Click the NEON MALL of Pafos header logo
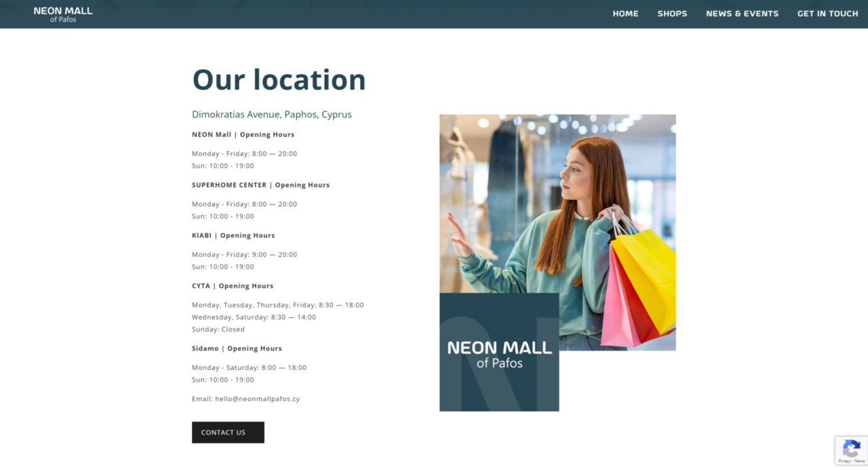The image size is (868, 471). (63, 14)
